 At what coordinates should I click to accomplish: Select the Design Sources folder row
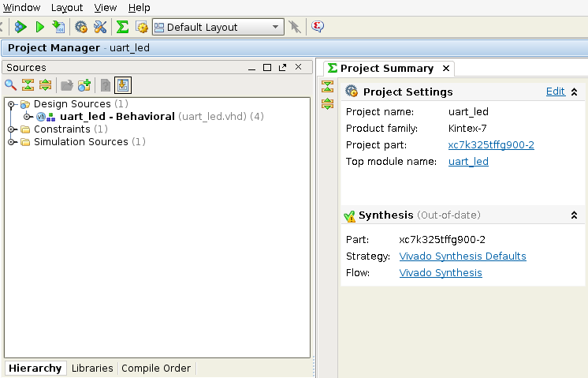tap(74, 104)
